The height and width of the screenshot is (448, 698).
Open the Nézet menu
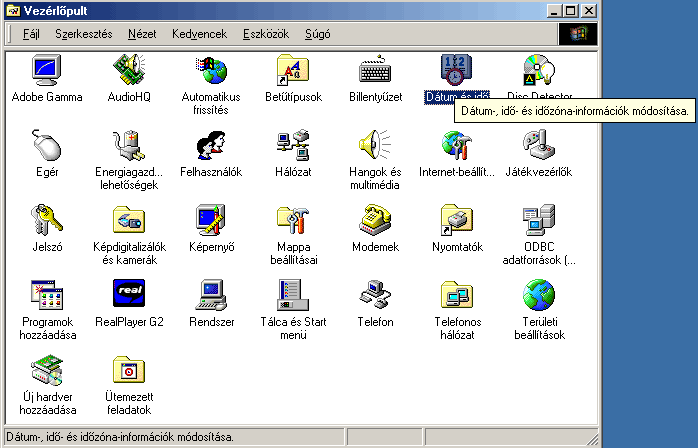coord(141,35)
